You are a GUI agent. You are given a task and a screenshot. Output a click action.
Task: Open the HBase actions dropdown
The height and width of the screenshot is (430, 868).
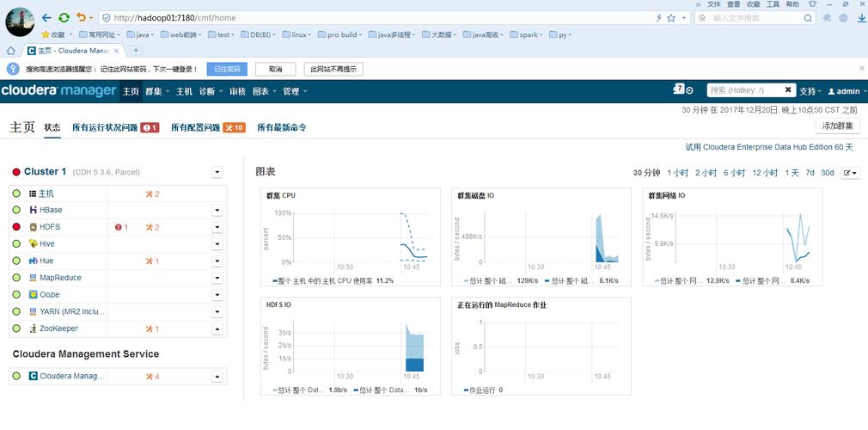click(x=217, y=211)
